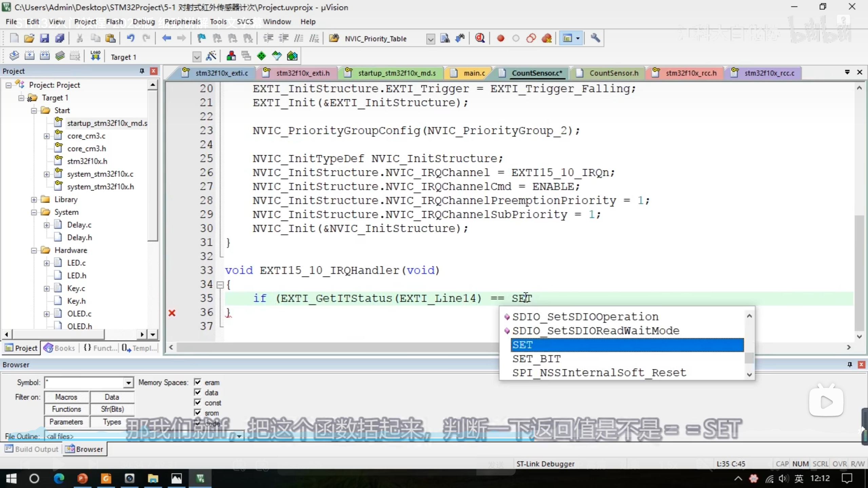Open the Target 1 dropdown
This screenshot has width=868, height=488.
click(197, 57)
